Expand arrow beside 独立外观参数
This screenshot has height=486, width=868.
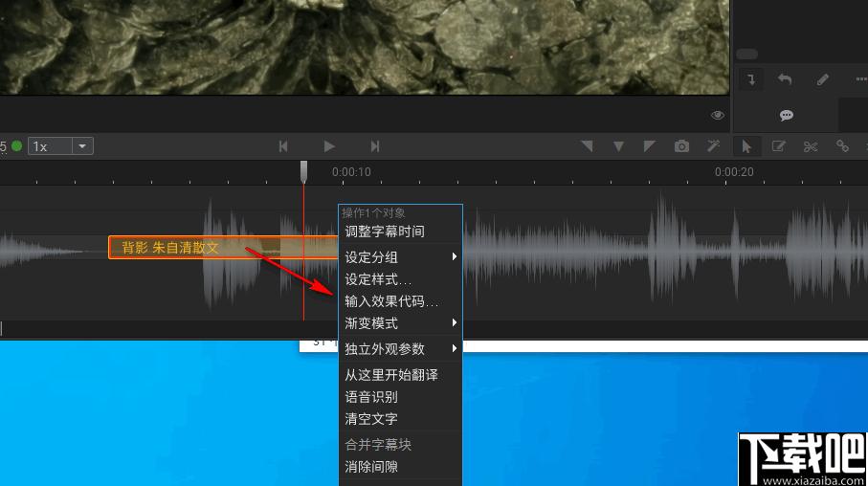click(x=454, y=348)
